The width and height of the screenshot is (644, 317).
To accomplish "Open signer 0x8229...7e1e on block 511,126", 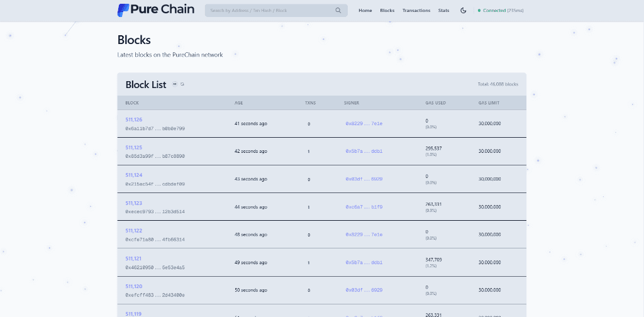I will click(x=364, y=124).
